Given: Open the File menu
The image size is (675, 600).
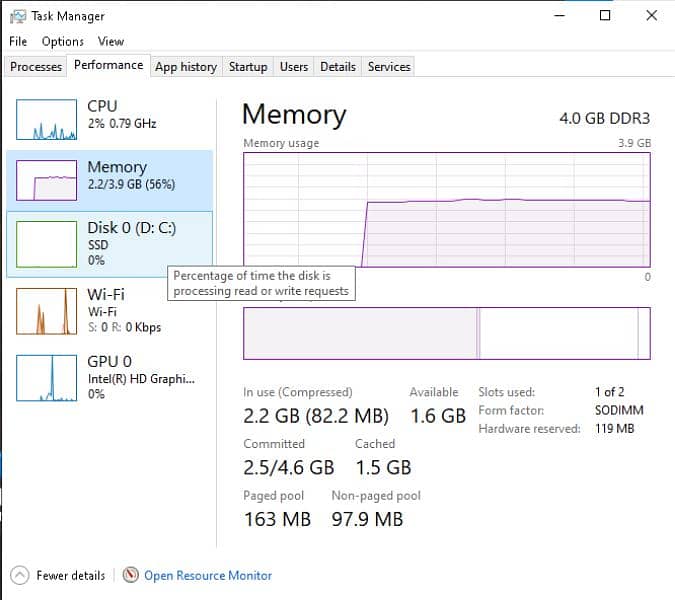Looking at the screenshot, I should pos(18,41).
